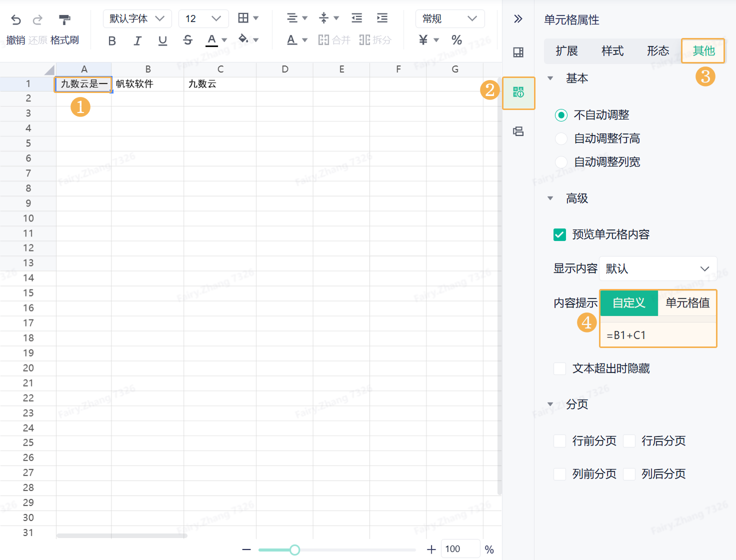Click the =B1+C1 formula field
The height and width of the screenshot is (560, 736).
pyautogui.click(x=658, y=335)
